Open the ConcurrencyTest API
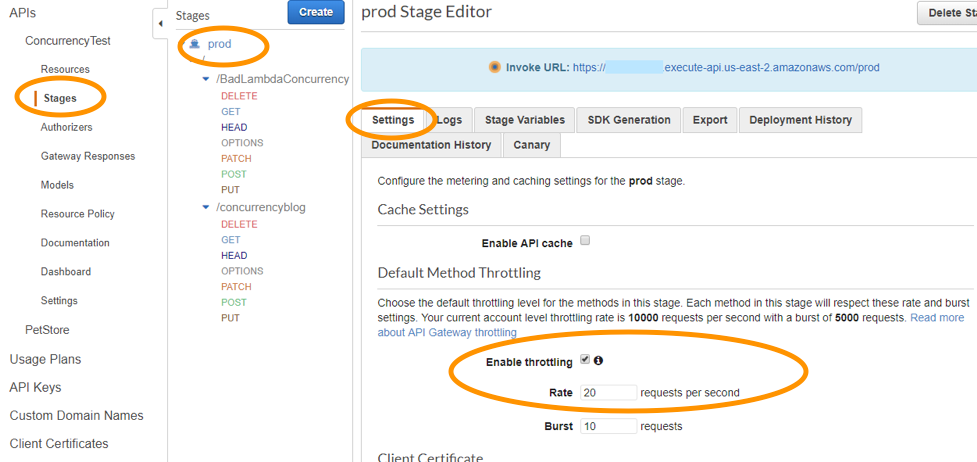The image size is (977, 462). tap(68, 41)
